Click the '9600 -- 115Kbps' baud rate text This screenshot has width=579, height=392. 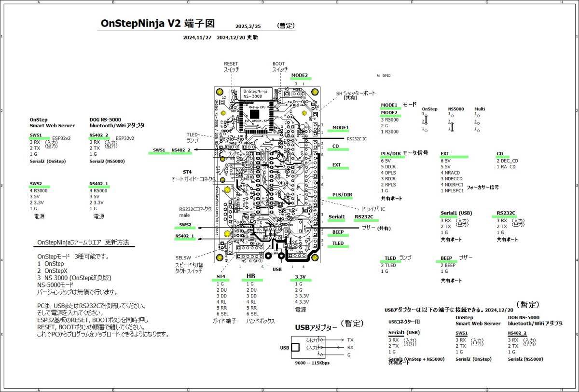click(x=312, y=362)
